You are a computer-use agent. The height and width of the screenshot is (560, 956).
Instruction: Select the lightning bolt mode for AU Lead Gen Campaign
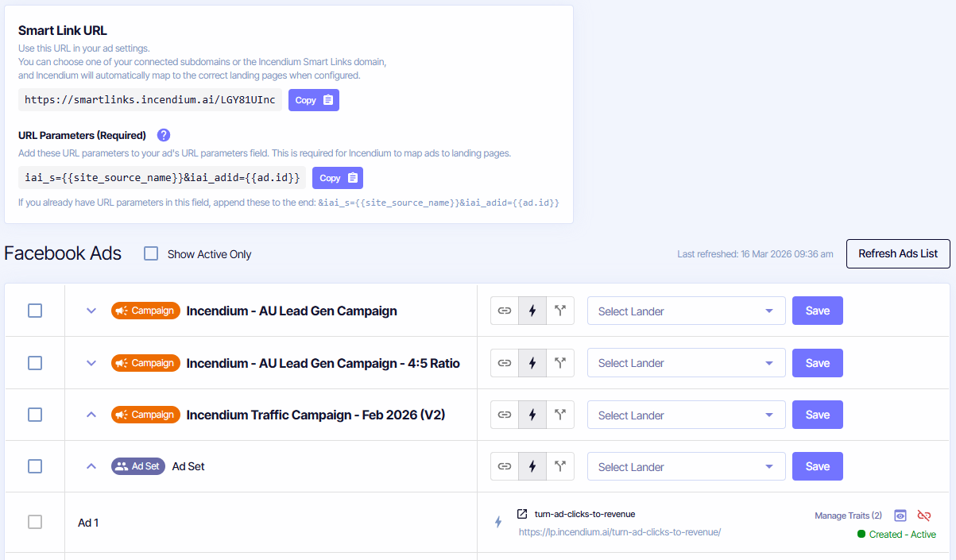pos(532,311)
